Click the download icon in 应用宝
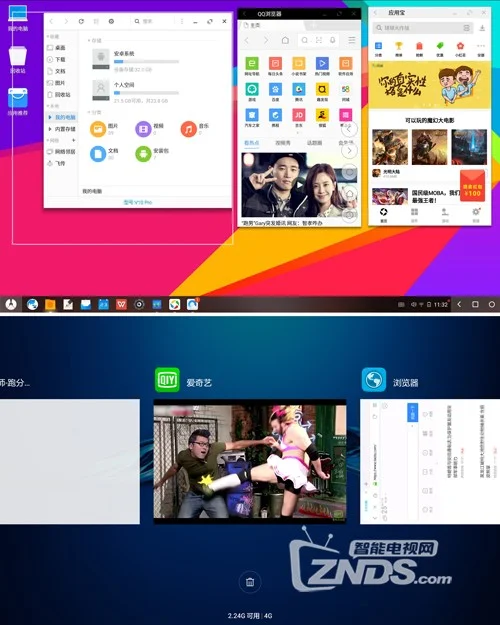500x625 pixels. coord(482,28)
